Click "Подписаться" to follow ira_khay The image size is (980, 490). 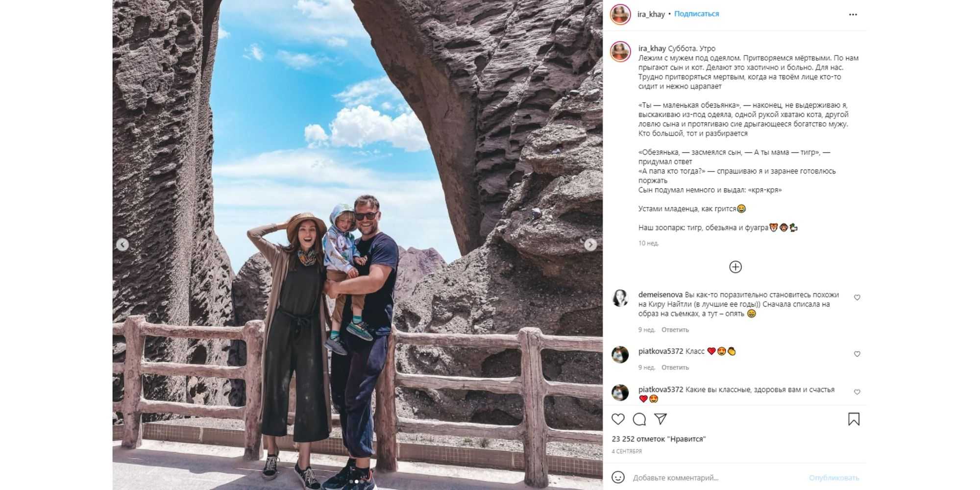point(696,14)
